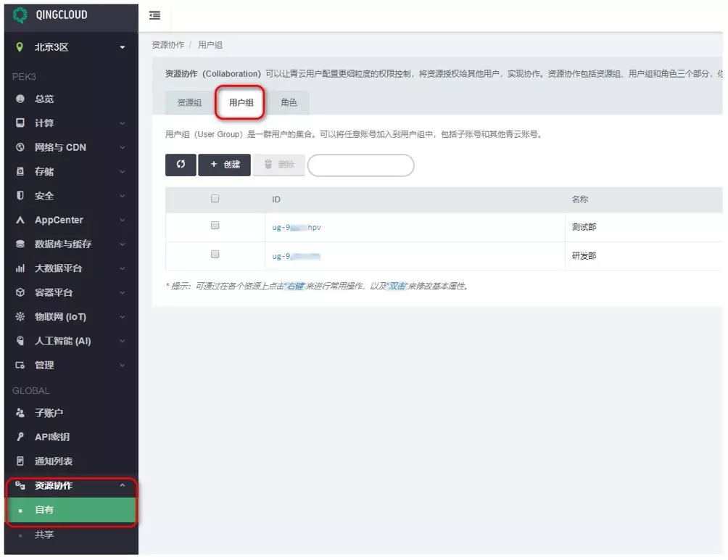Open the 总览 overview sidebar icon
The image size is (728, 560).
click(x=20, y=99)
